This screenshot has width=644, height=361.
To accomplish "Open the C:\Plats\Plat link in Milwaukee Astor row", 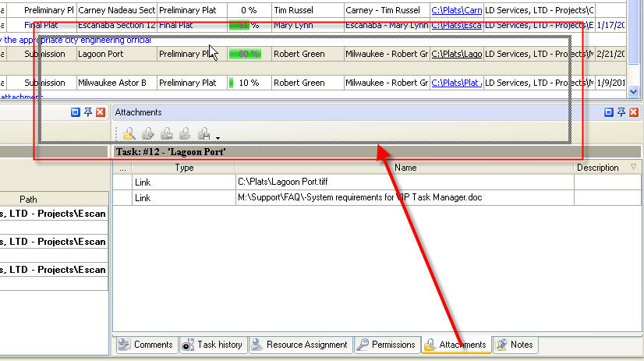I will tap(456, 83).
